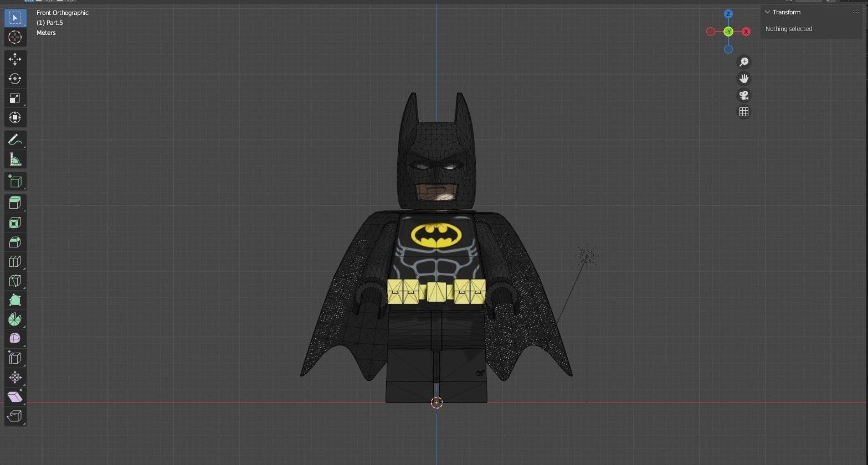Choose the Rotate tool
Image resolution: width=868 pixels, height=465 pixels.
coord(15,79)
